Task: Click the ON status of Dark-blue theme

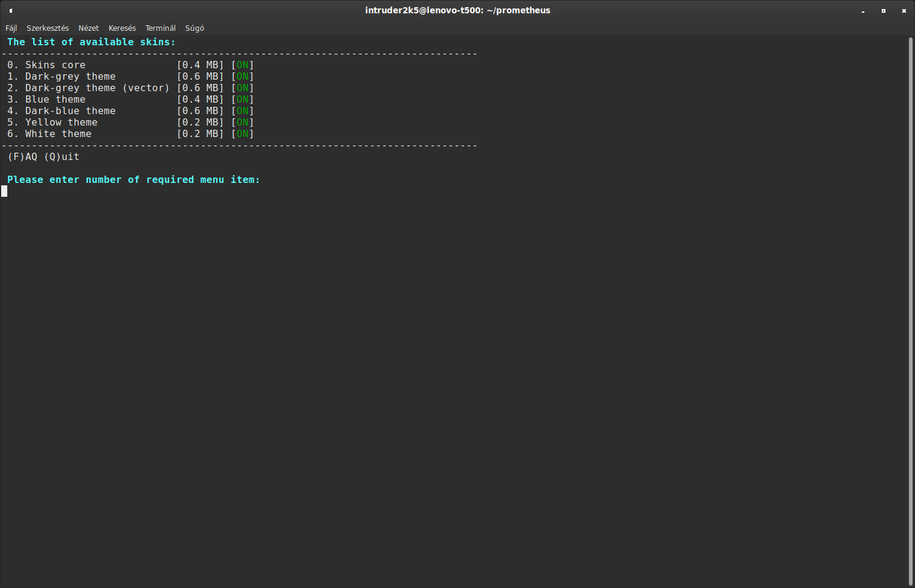Action: (243, 111)
